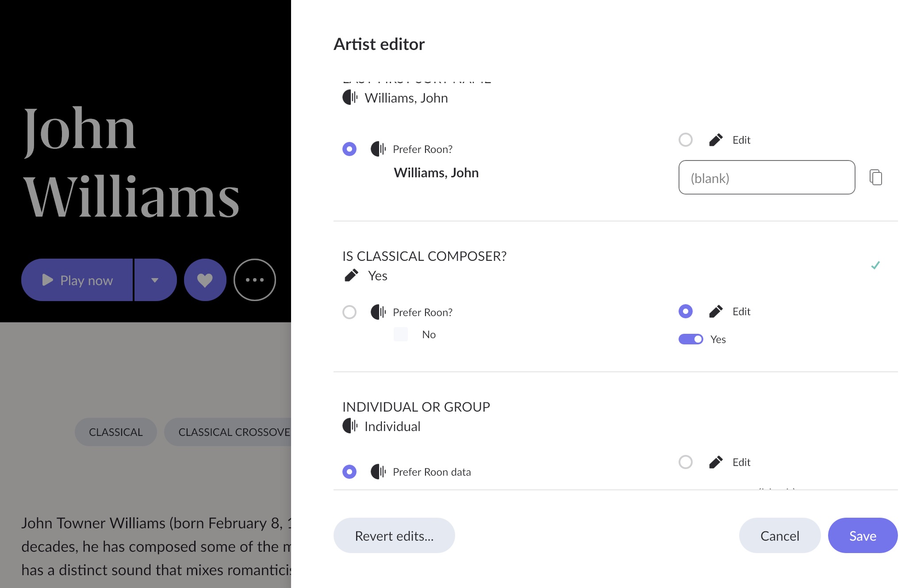Image resolution: width=913 pixels, height=588 pixels.
Task: Open the three-dots more options menu
Action: [x=255, y=280]
